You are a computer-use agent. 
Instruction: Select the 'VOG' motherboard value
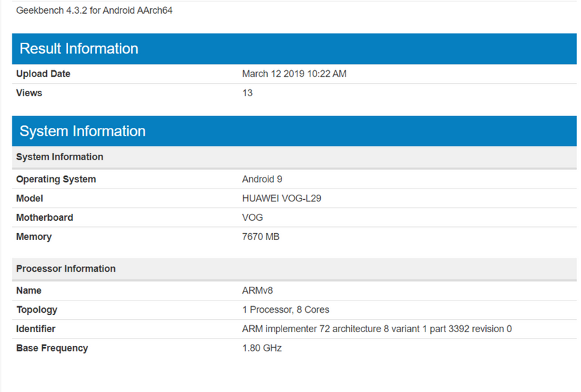253,217
